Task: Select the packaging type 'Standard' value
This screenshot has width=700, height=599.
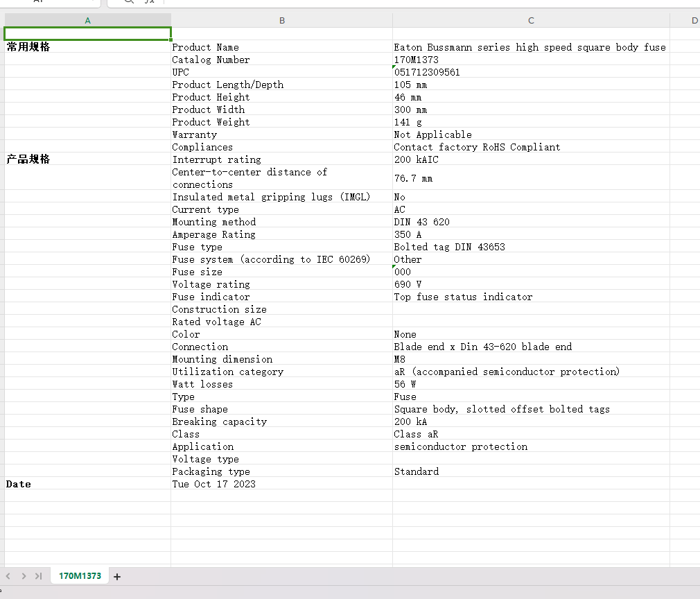Action: coord(531,472)
